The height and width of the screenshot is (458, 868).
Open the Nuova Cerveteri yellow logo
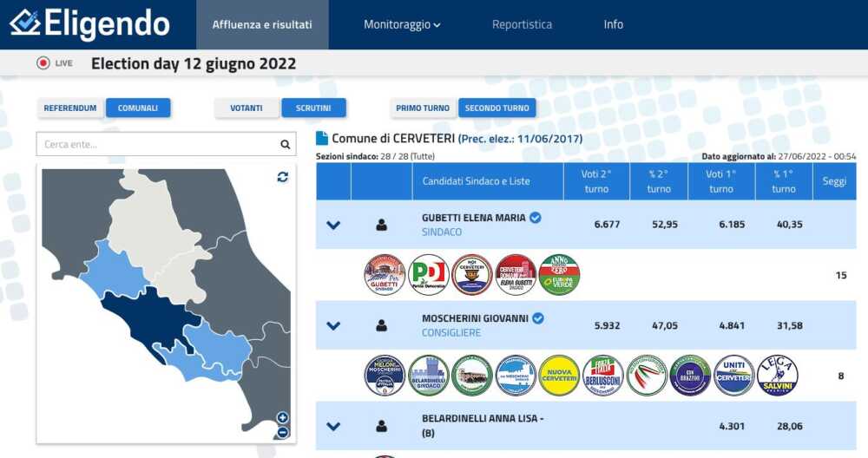(559, 376)
